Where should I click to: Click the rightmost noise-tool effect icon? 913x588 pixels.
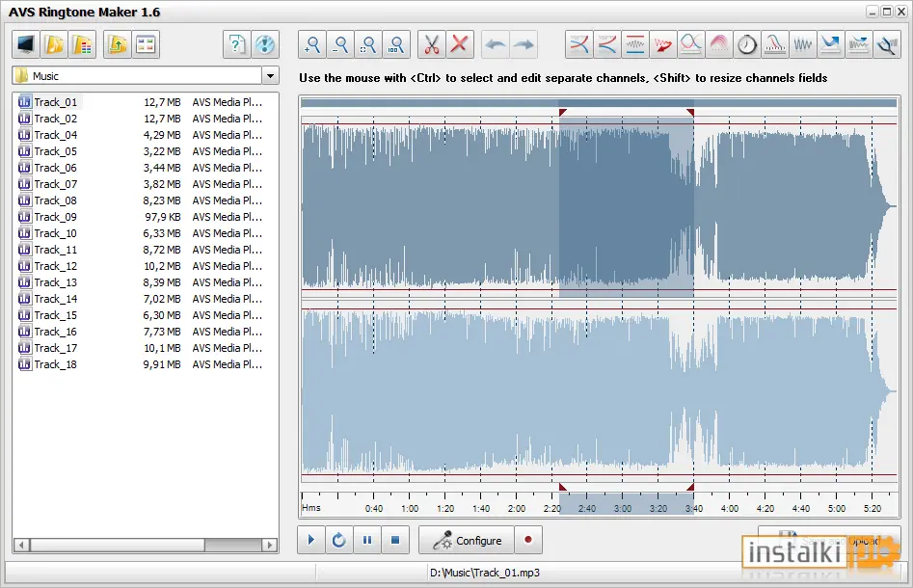click(x=887, y=45)
